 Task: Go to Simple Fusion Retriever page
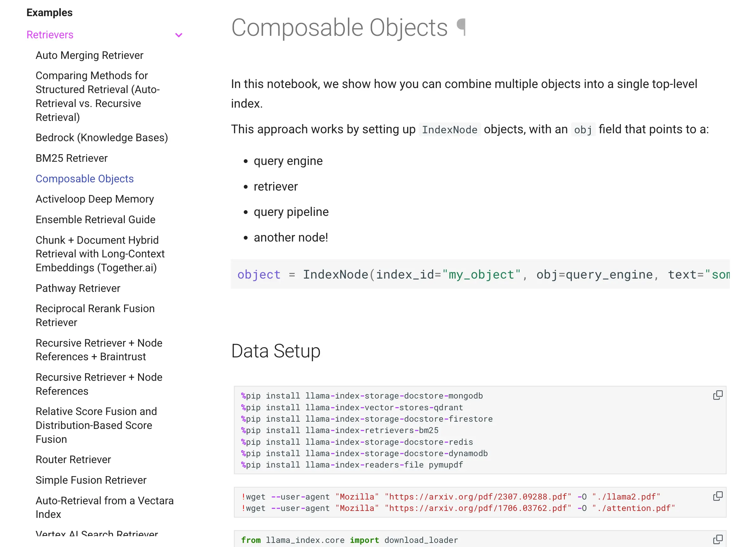coord(91,480)
